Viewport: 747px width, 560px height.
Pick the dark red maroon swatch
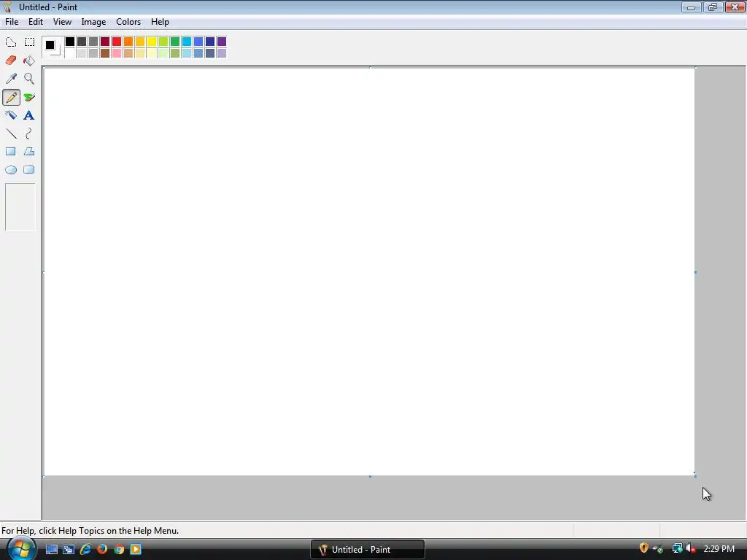pos(105,42)
